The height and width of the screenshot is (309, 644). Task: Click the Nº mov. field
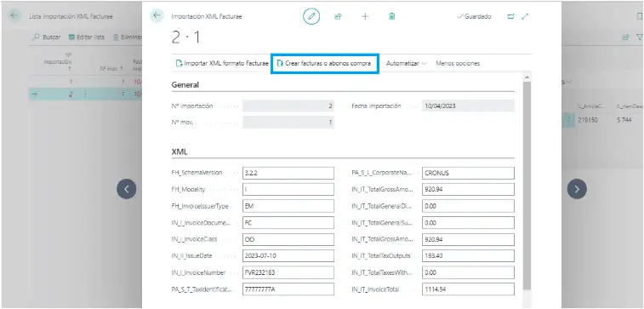pyautogui.click(x=288, y=123)
